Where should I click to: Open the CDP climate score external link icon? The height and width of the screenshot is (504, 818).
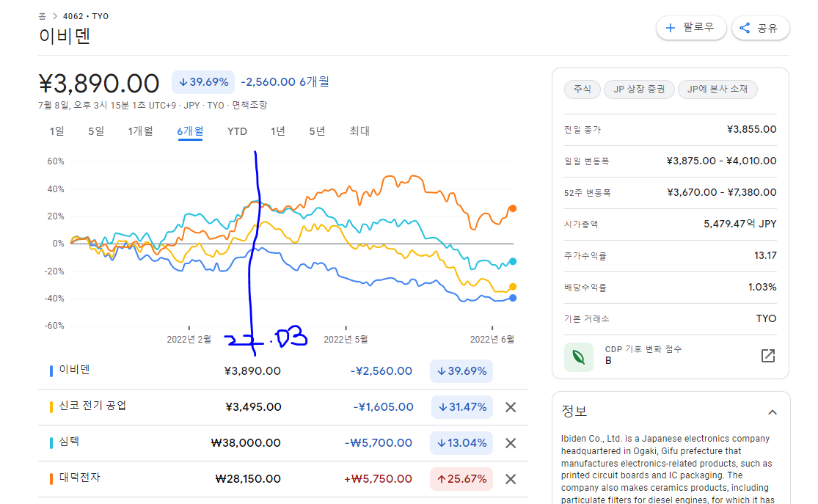[x=768, y=356]
